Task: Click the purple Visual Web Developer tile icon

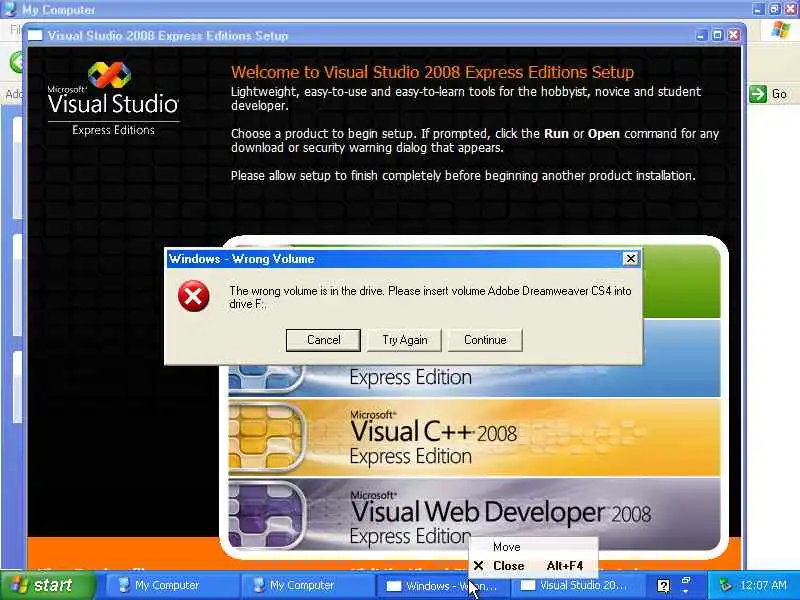Action: pyautogui.click(x=265, y=514)
